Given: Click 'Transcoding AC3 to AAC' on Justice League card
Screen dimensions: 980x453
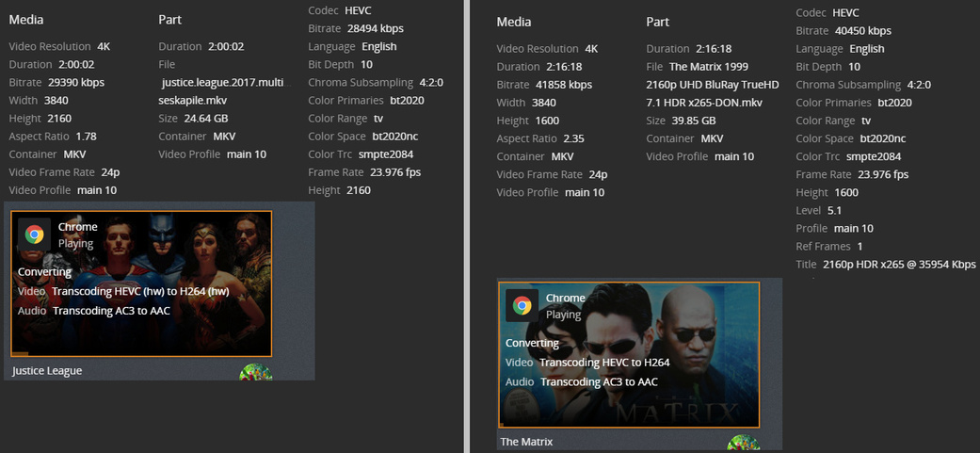Looking at the screenshot, I should point(111,311).
